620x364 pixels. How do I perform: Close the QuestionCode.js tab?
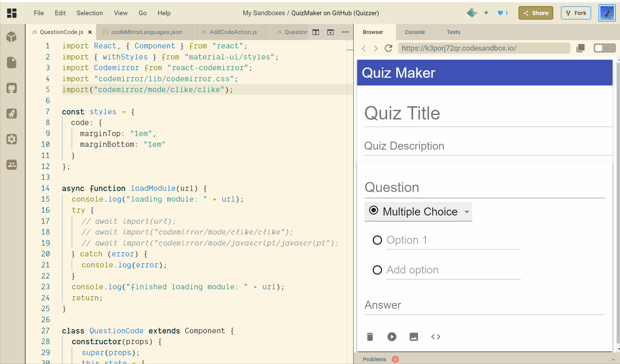(90, 32)
